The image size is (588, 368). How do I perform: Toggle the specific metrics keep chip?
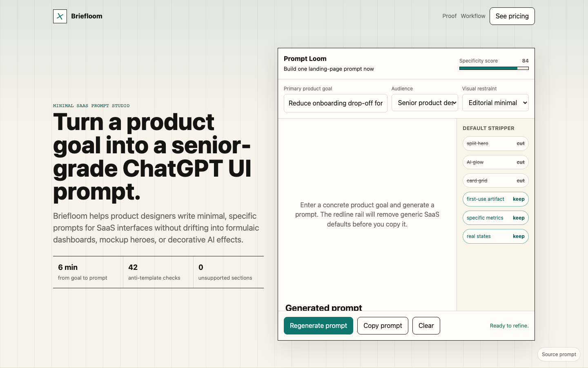495,218
